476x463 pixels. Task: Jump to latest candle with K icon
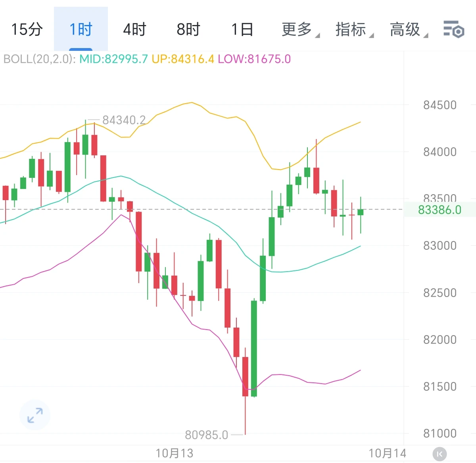pos(439,454)
